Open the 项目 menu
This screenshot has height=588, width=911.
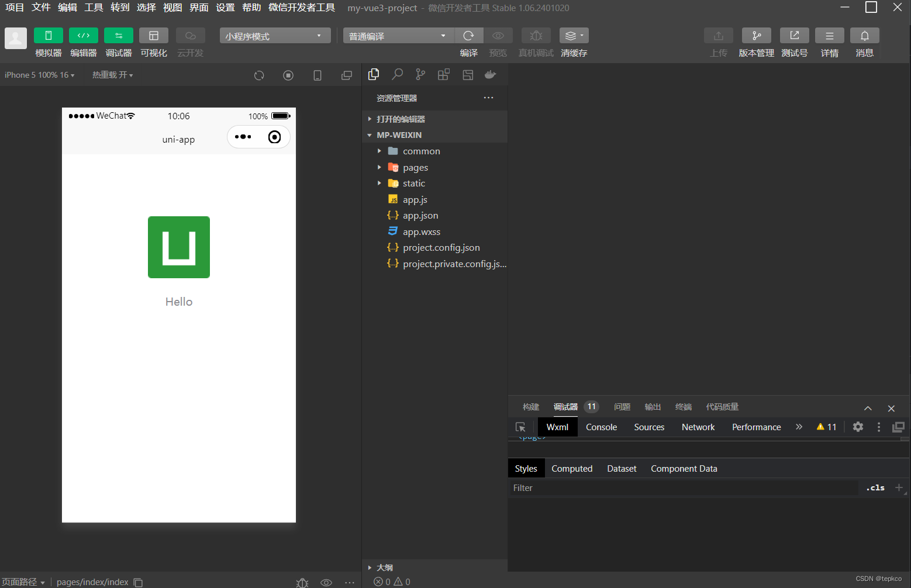coord(15,8)
